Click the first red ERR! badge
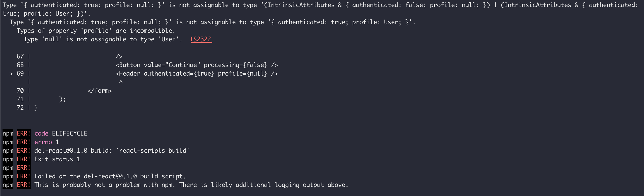 tap(23, 134)
